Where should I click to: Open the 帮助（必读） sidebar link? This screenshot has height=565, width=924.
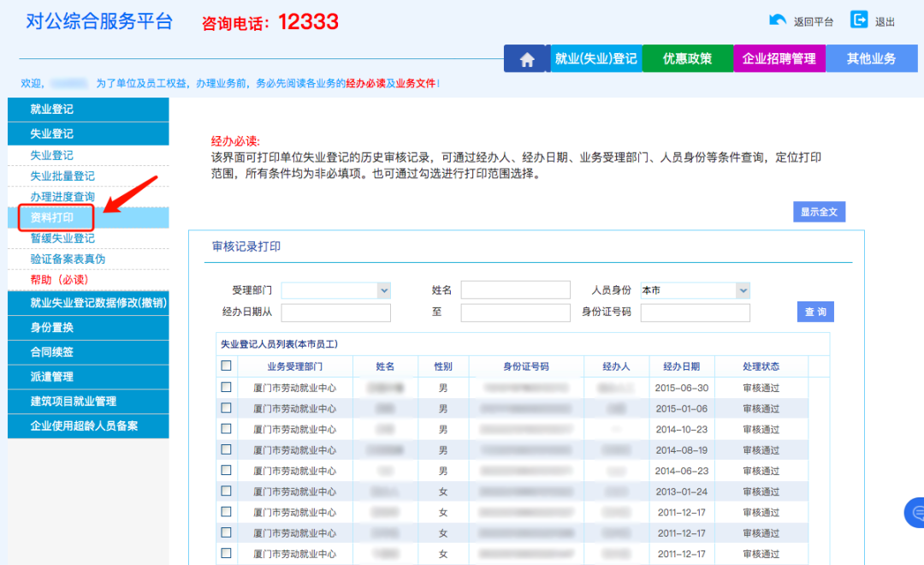59,280
